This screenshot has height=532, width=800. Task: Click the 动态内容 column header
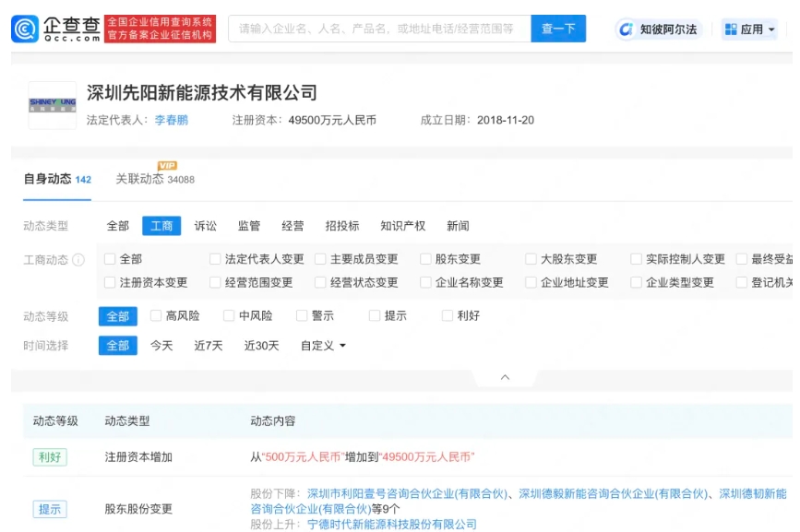tap(273, 421)
